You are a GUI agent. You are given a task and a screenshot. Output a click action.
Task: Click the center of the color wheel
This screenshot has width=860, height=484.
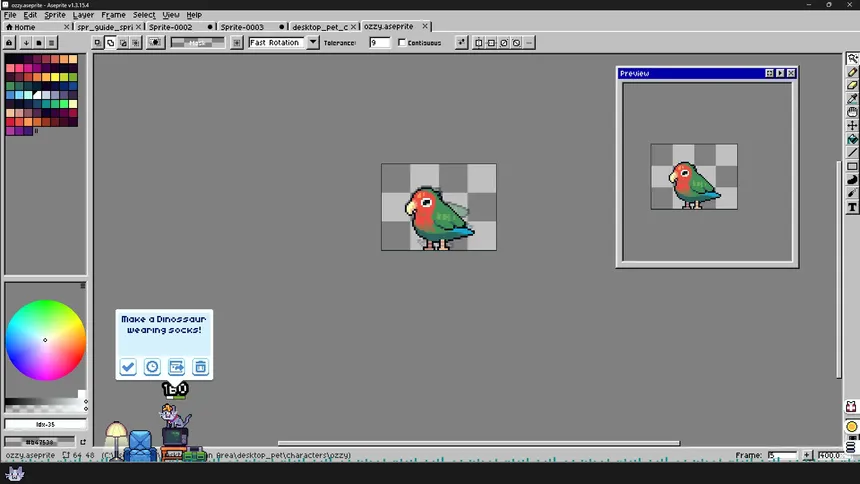point(45,340)
